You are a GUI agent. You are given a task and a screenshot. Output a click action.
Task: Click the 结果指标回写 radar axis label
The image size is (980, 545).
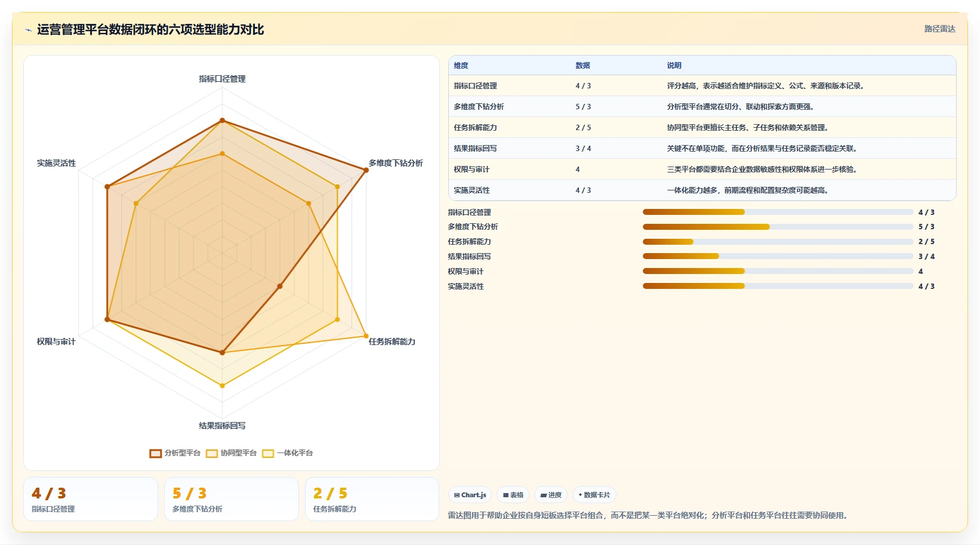pyautogui.click(x=222, y=426)
